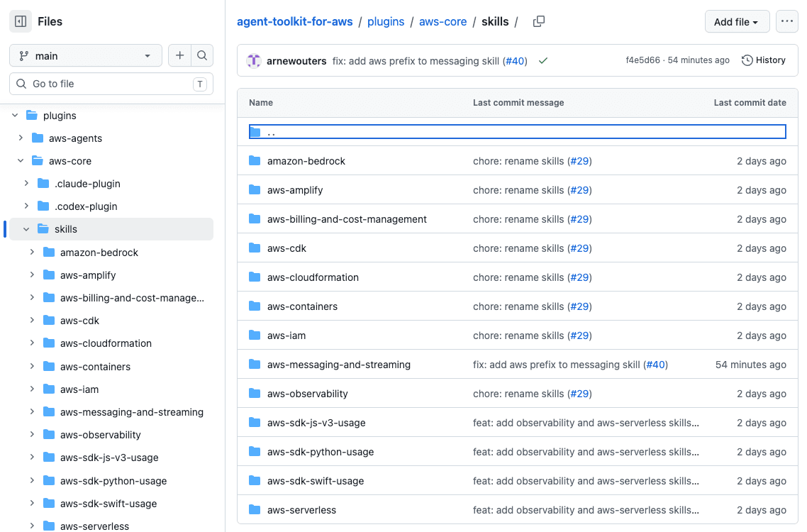Open the Add file dropdown
Image resolution: width=807 pixels, height=532 pixels.
(737, 21)
